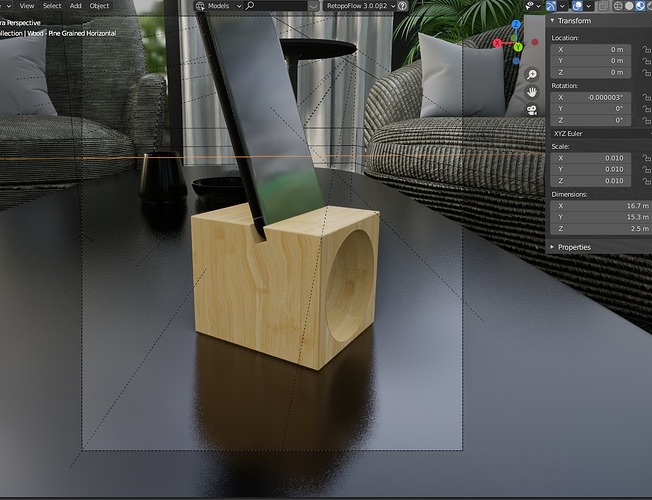Click the green Y axis on navigation gizmo
Viewport: 652px width, 500px height.
(x=518, y=47)
